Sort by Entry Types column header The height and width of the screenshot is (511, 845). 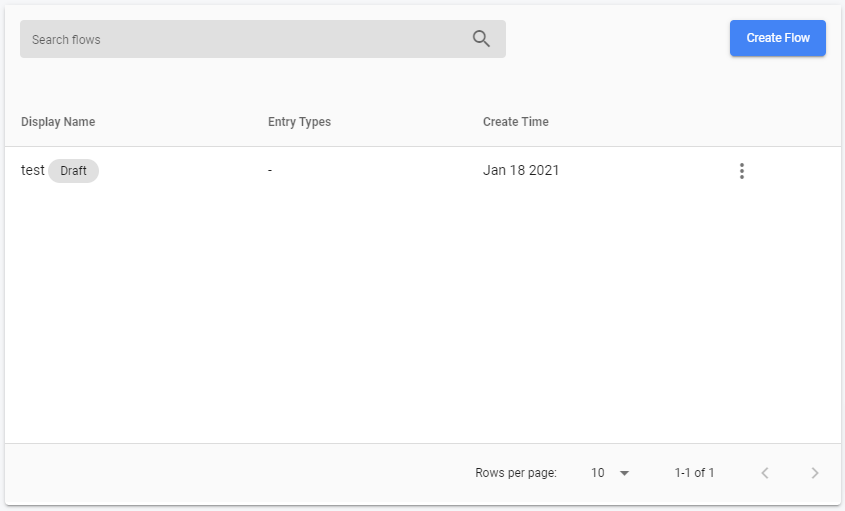click(x=300, y=122)
